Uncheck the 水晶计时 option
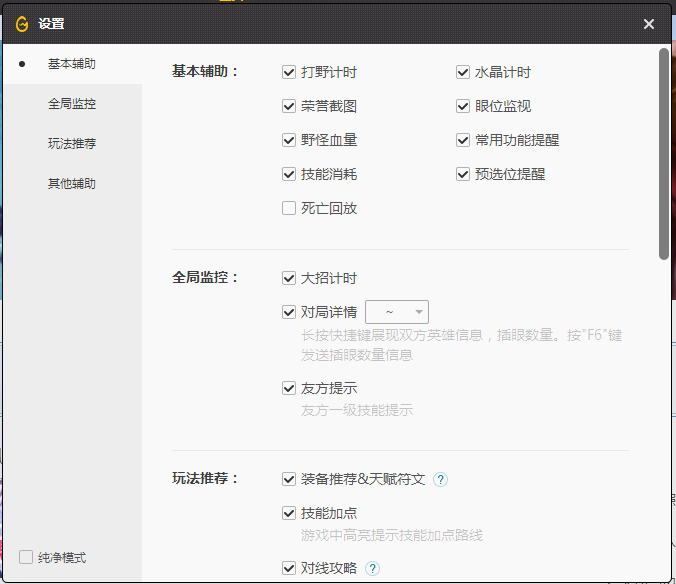The height and width of the screenshot is (584, 676). click(x=463, y=72)
